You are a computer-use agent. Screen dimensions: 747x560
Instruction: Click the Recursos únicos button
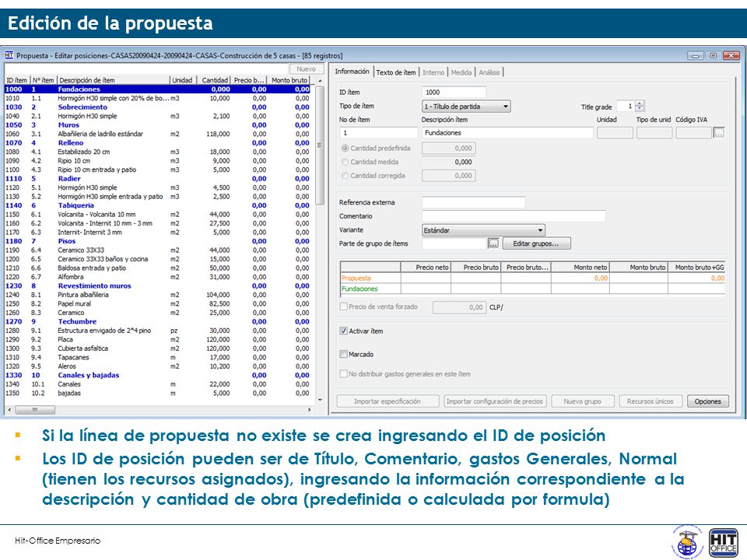[x=651, y=401]
